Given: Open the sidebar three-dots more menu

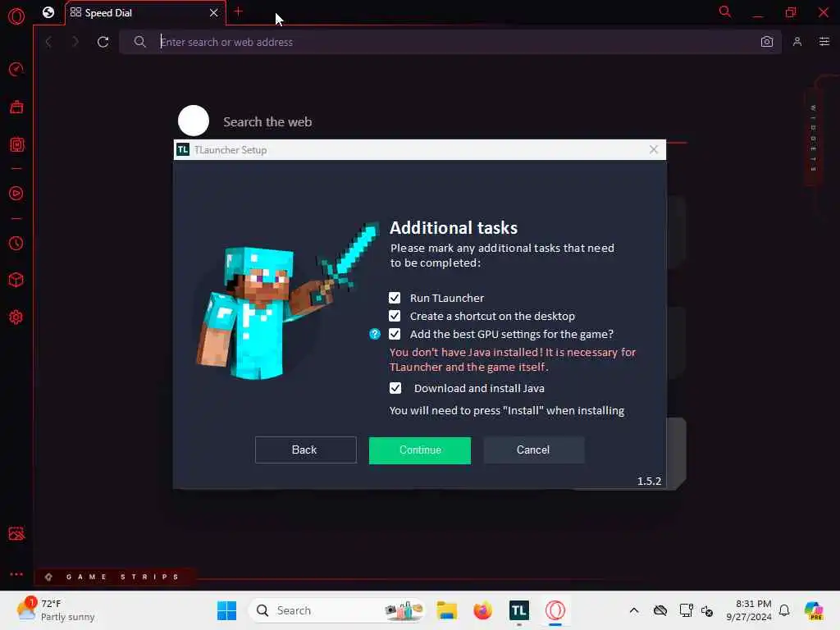Looking at the screenshot, I should point(16,573).
